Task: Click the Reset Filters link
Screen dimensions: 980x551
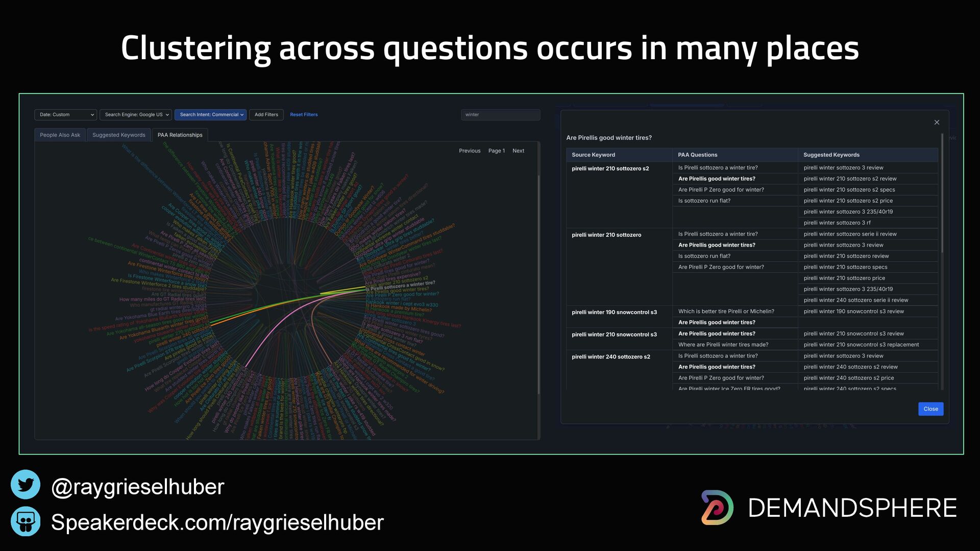Action: (304, 115)
